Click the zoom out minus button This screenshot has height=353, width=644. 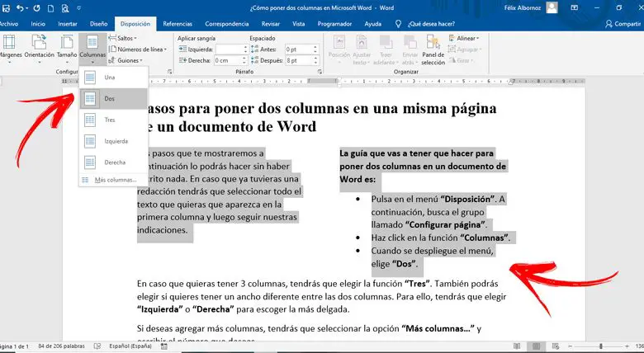(570, 346)
